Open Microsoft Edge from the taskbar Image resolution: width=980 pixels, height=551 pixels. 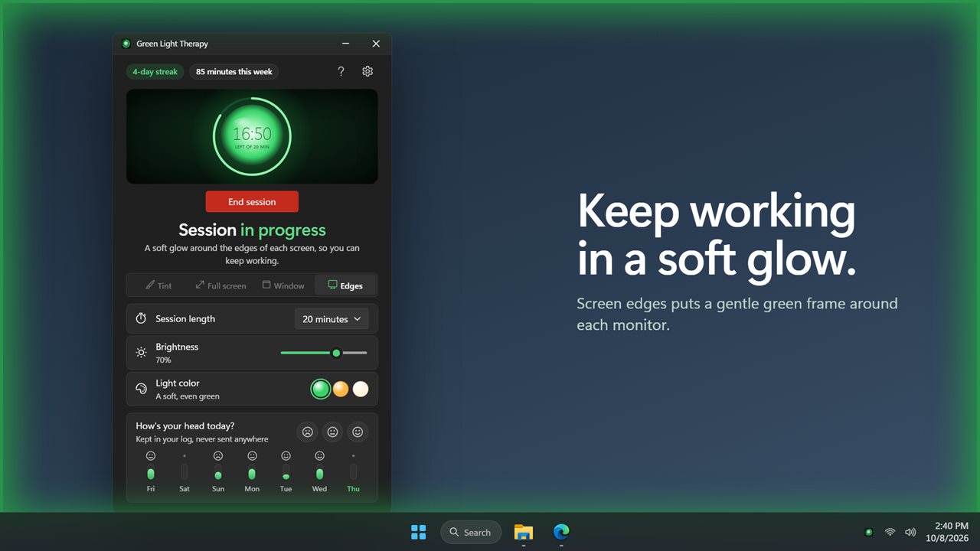click(x=561, y=532)
